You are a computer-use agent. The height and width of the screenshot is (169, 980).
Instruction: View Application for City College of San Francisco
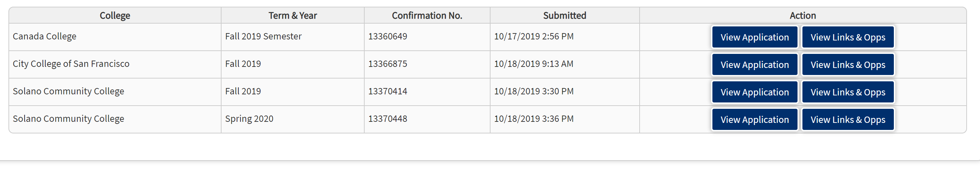pyautogui.click(x=754, y=65)
